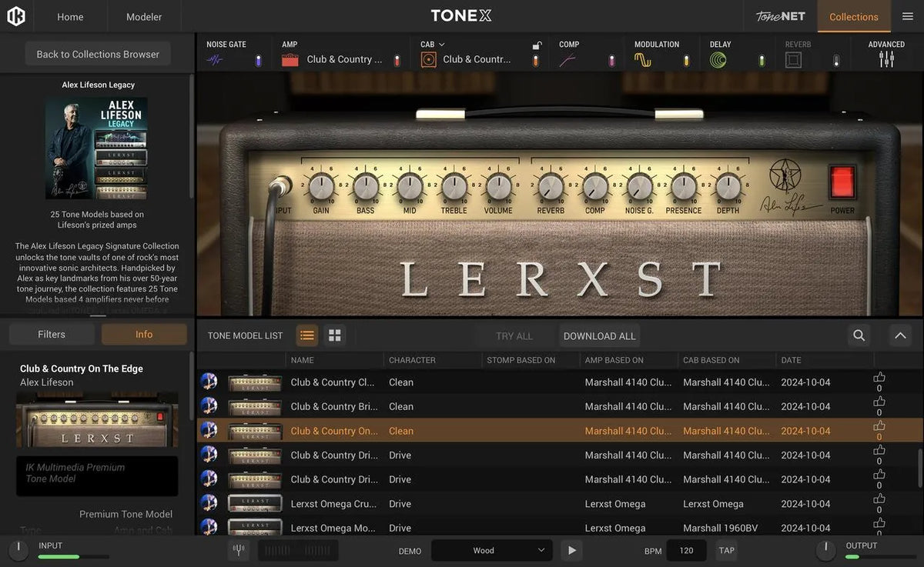This screenshot has width=924, height=567.
Task: Collapse the tone model list panel
Action: [x=899, y=335]
